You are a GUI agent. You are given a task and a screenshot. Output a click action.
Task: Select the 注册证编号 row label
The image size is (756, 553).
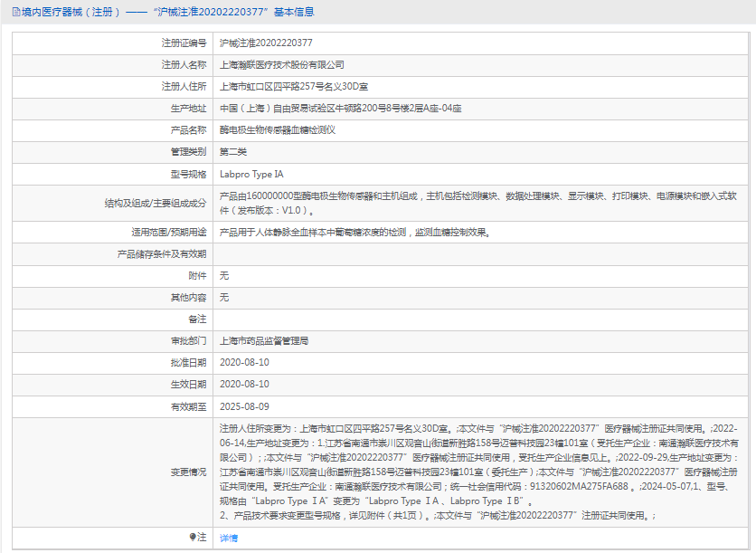(x=184, y=43)
